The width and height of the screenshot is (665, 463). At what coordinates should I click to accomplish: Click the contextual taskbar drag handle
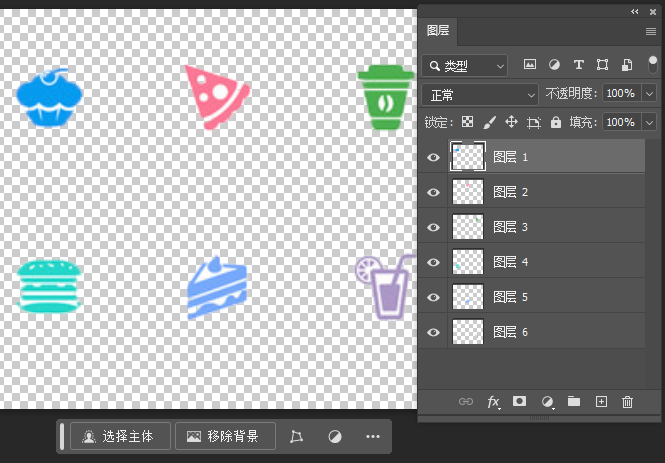click(62, 436)
